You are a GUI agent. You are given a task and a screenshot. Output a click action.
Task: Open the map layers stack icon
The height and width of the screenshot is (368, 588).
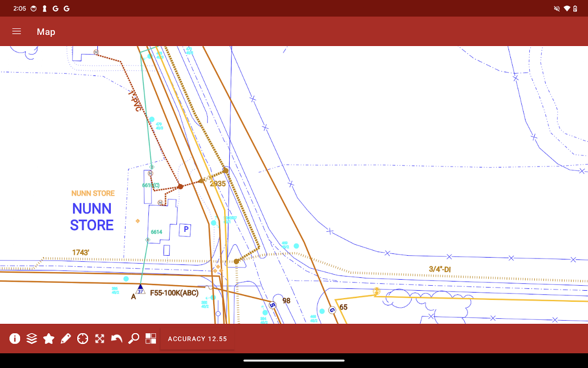[32, 339]
